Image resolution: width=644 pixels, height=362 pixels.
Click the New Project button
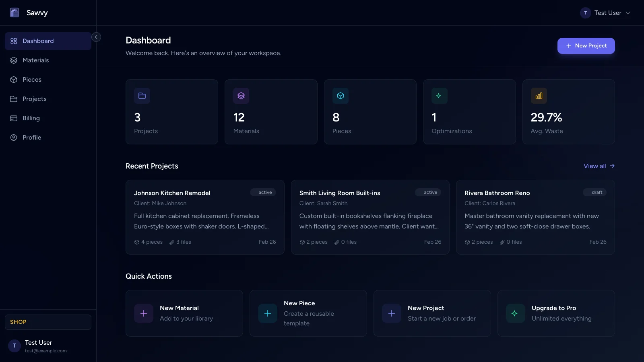tap(586, 45)
